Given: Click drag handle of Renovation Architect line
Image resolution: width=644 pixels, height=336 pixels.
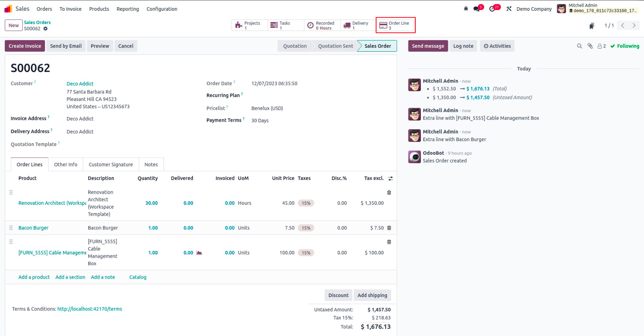Looking at the screenshot, I should (11, 192).
